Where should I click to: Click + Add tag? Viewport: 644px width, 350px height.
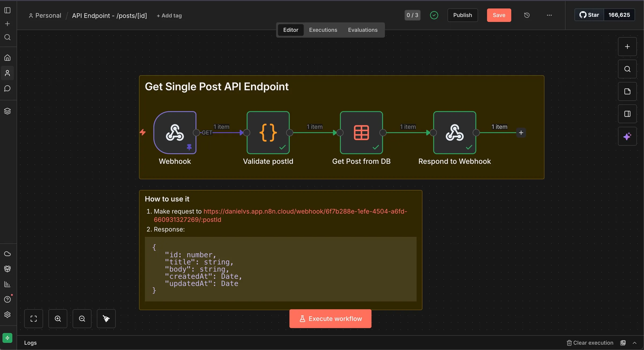[169, 16]
